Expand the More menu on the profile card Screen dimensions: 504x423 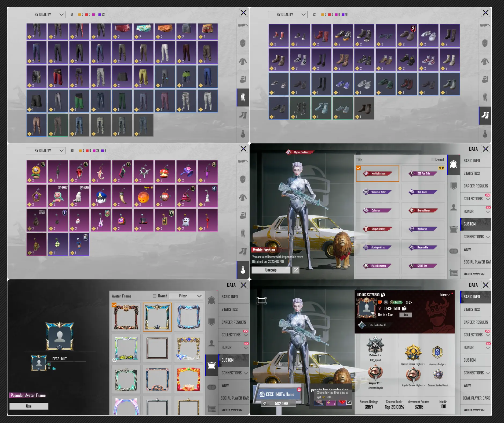click(445, 295)
